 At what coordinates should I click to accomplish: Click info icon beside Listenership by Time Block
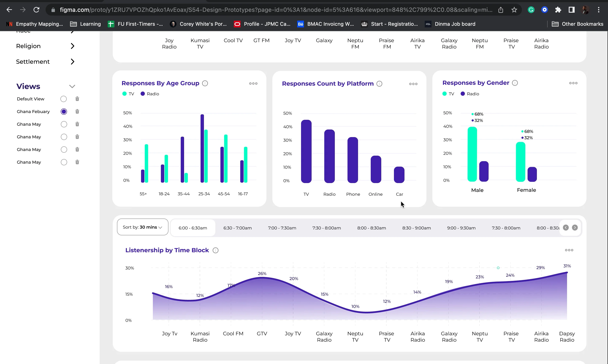pos(216,250)
